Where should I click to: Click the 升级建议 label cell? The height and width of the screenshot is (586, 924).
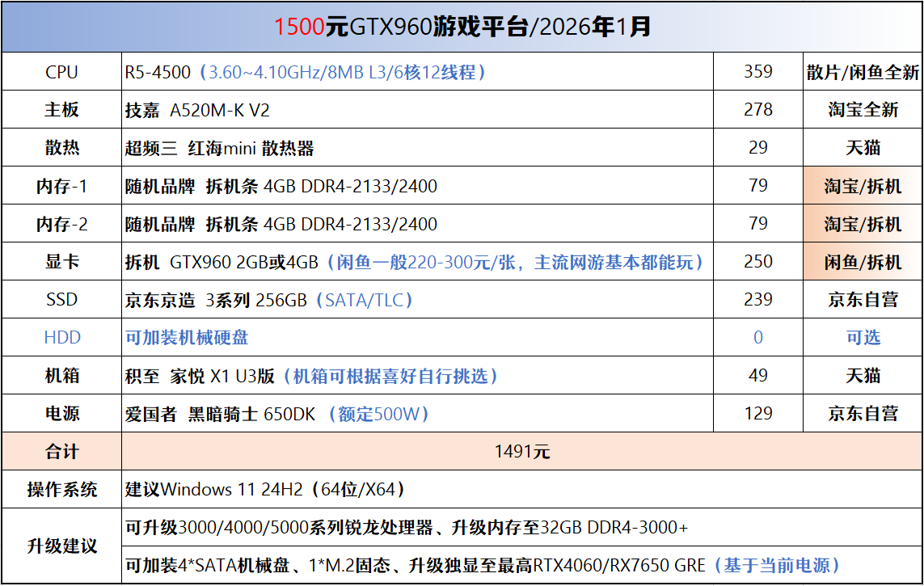(x=62, y=546)
